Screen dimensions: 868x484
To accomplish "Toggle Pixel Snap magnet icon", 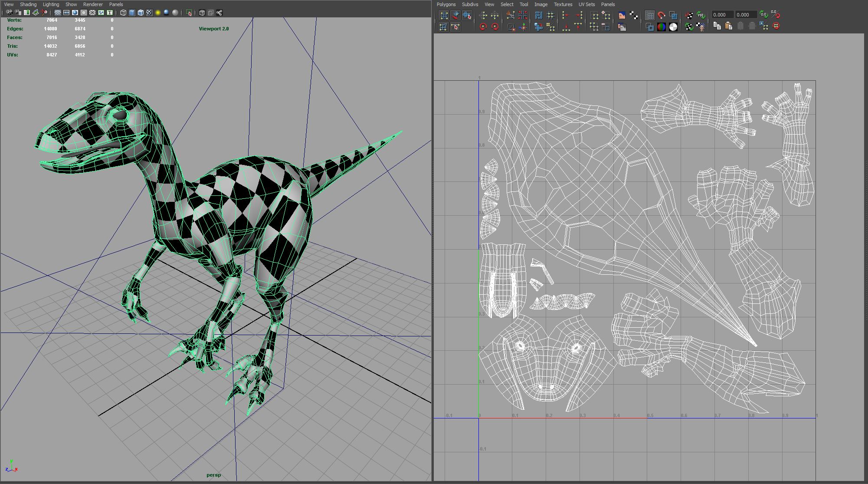I will (x=662, y=15).
